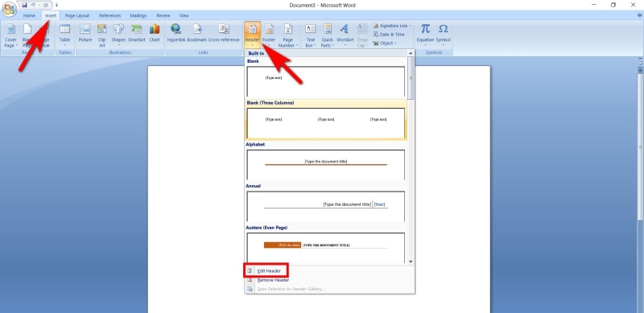Click the header gallery scrollbar thumb
644x313 pixels.
tap(411, 78)
